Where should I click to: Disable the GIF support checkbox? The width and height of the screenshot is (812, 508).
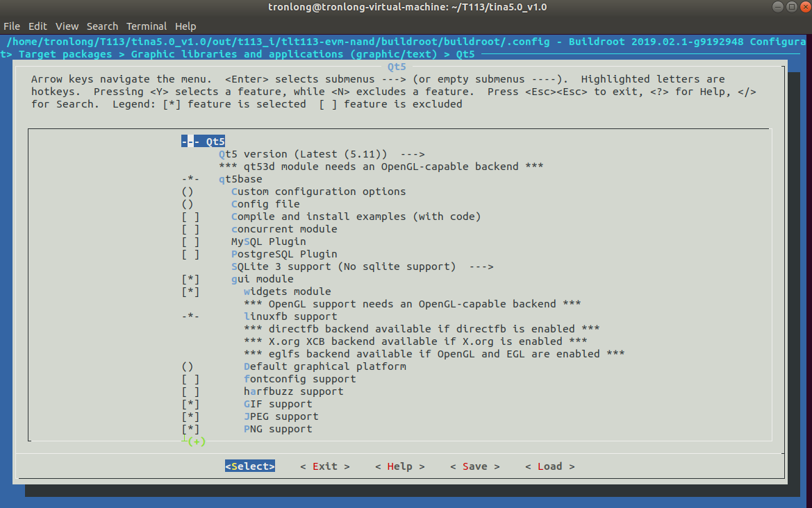coord(190,404)
